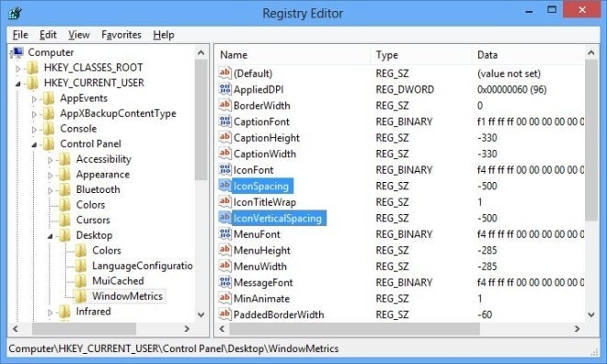Image resolution: width=607 pixels, height=364 pixels.
Task: Maximize the Registry Editor window
Action: click(x=552, y=10)
